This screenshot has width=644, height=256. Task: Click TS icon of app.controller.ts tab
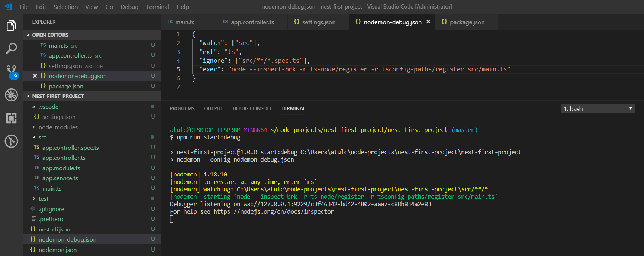pos(225,22)
